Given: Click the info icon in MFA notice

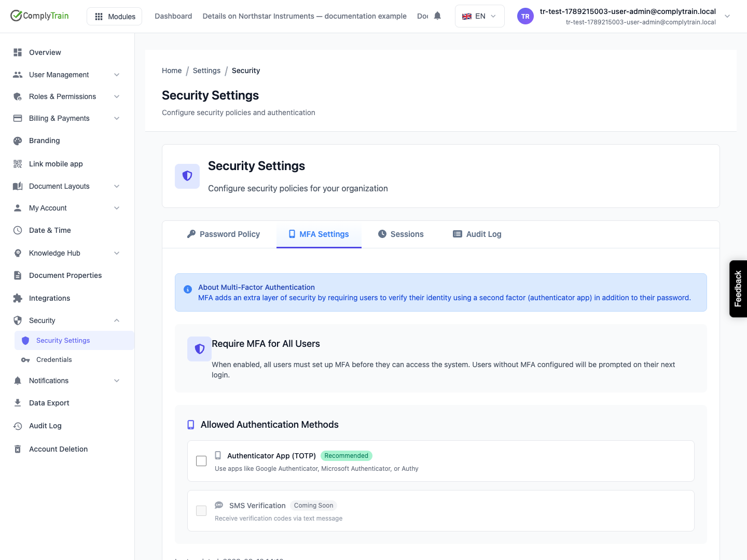Looking at the screenshot, I should (188, 289).
